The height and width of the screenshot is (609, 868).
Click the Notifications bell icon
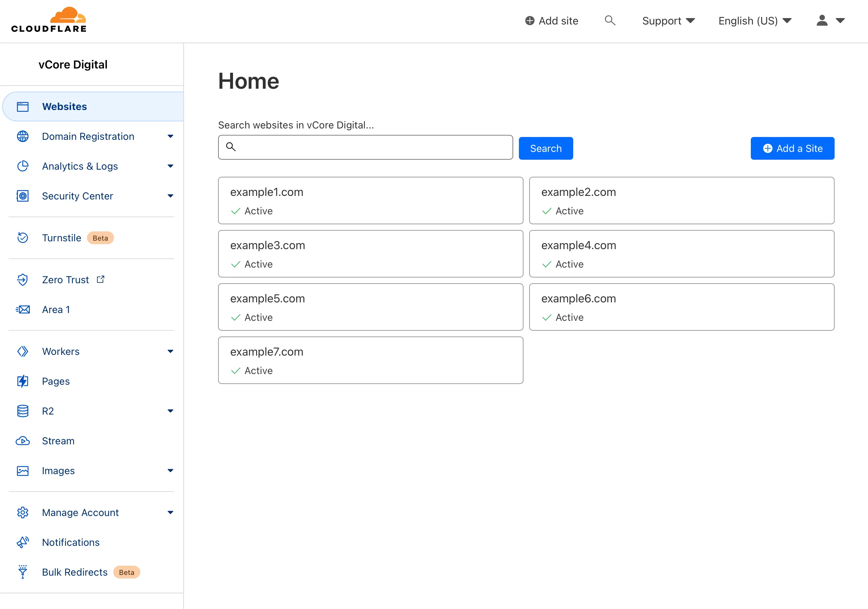23,542
